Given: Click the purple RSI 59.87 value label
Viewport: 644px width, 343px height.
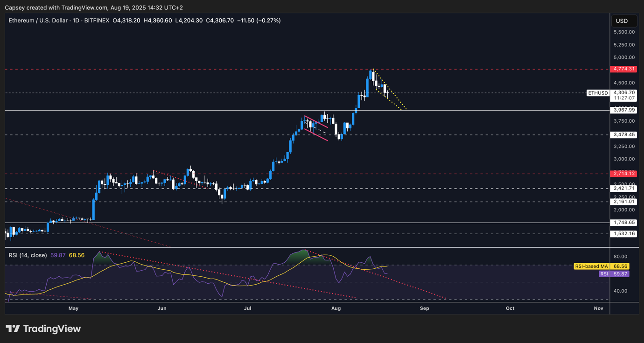Looking at the screenshot, I should click(614, 274).
